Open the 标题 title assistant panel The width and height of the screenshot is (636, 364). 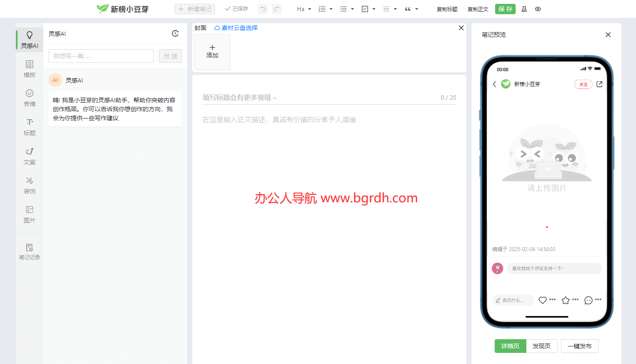pyautogui.click(x=29, y=127)
